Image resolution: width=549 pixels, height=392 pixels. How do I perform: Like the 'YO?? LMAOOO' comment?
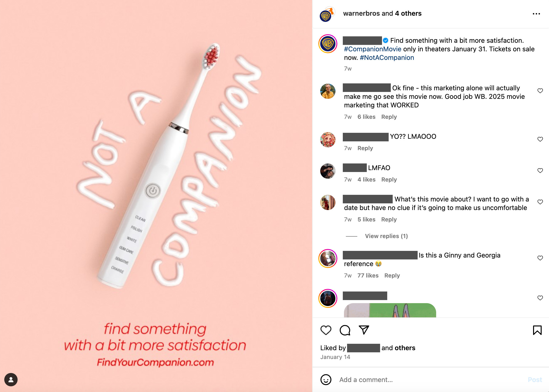coord(540,139)
